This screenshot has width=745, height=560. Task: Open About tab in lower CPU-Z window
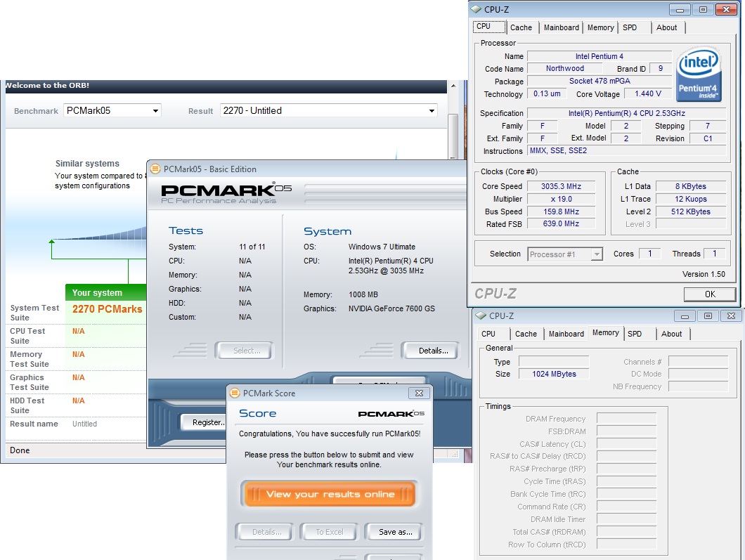click(x=671, y=334)
